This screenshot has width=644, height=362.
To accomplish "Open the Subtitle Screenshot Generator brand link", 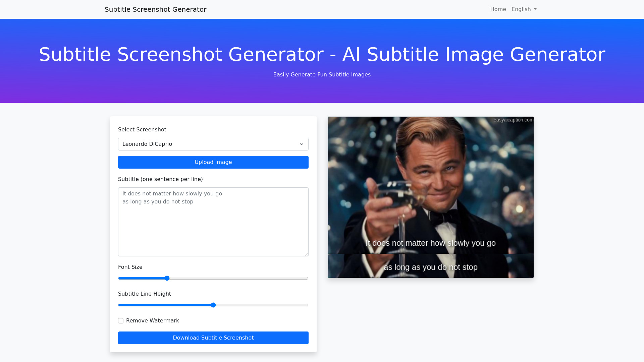I will click(x=155, y=9).
